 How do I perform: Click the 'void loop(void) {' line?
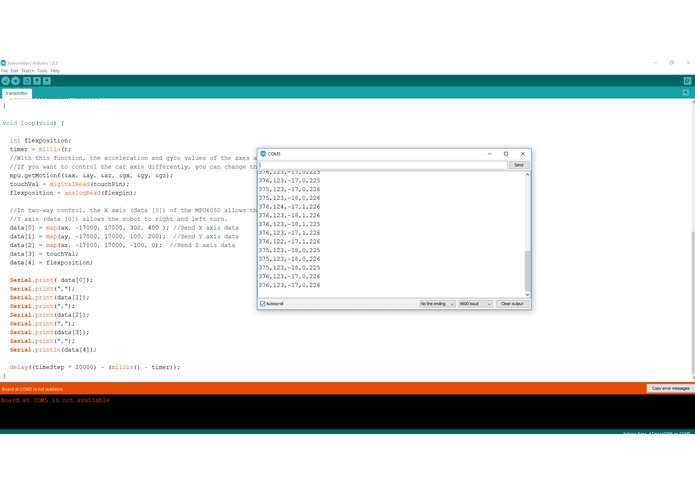33,123
